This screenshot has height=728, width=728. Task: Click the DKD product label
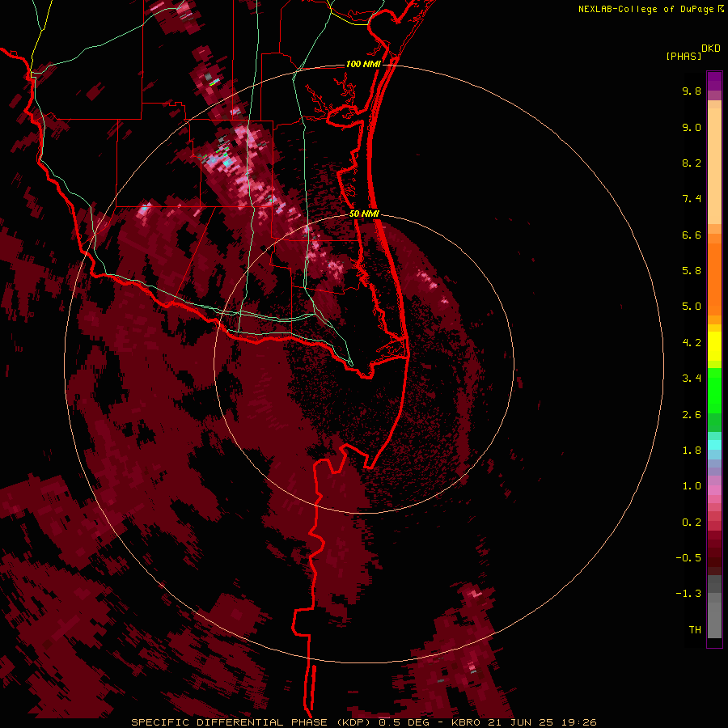click(x=711, y=49)
